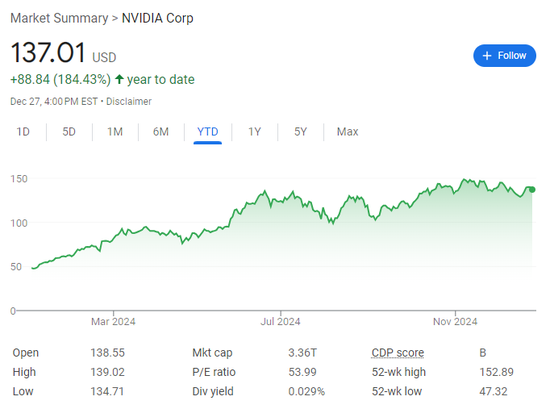Viewport: 550px width, 409px height.
Task: Open the Disclaimer link
Action: click(129, 101)
